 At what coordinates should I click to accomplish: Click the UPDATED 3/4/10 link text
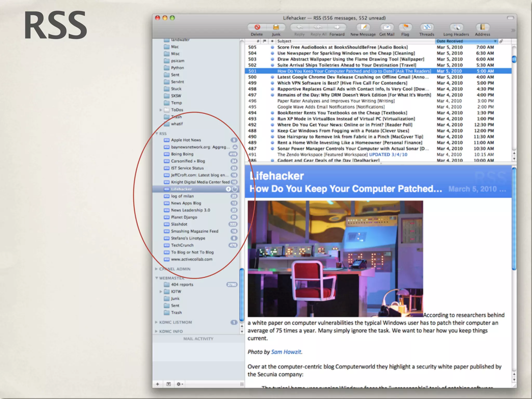point(388,155)
